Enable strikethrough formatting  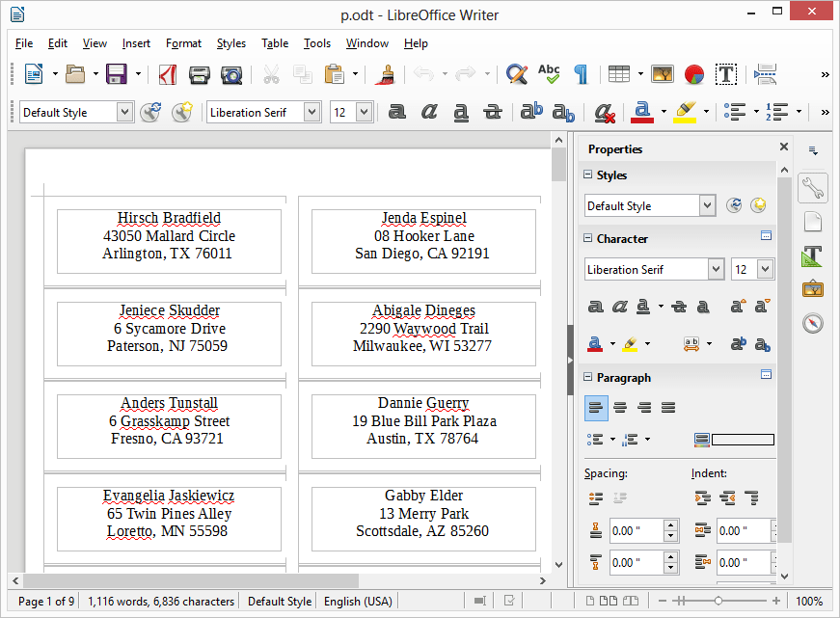[x=493, y=112]
